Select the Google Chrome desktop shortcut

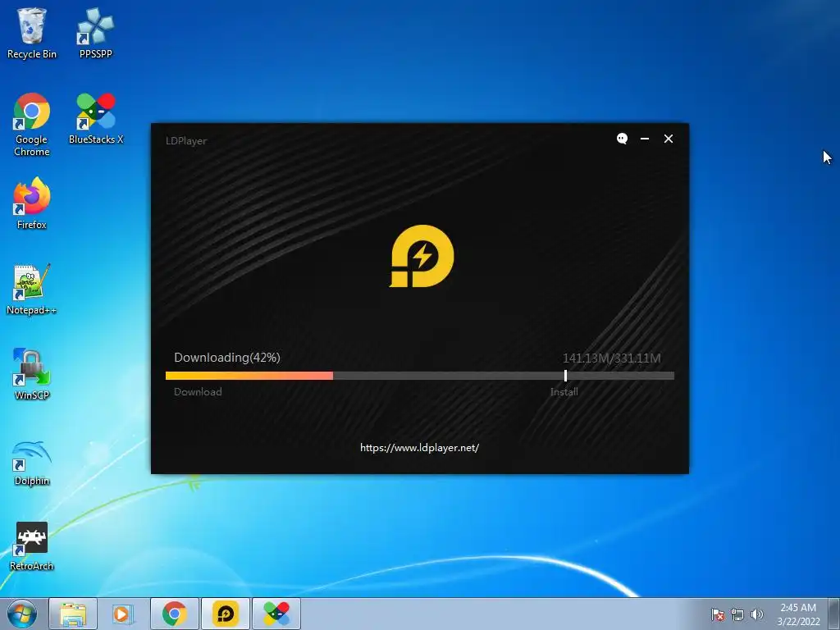(x=32, y=125)
